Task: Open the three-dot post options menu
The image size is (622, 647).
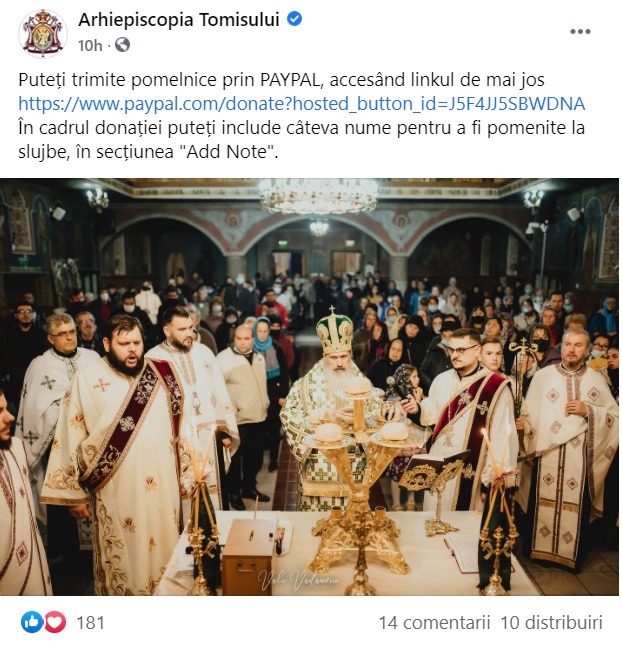Action: 580,31
